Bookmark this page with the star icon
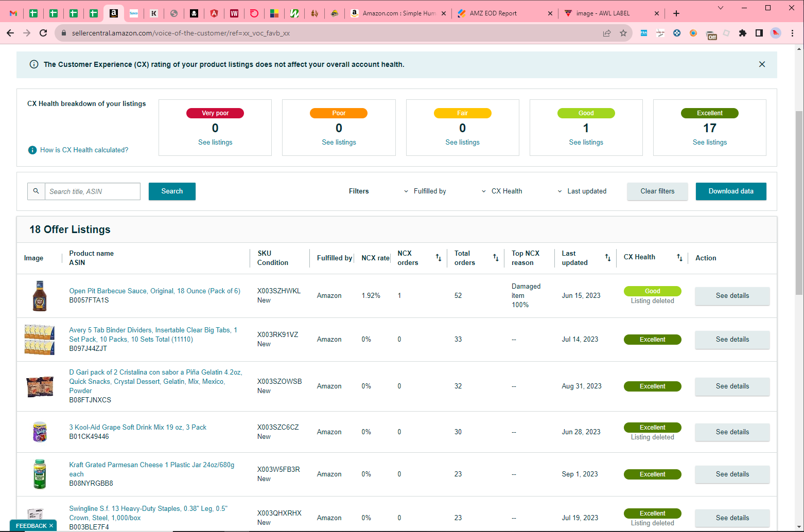This screenshot has width=804, height=532. click(623, 33)
